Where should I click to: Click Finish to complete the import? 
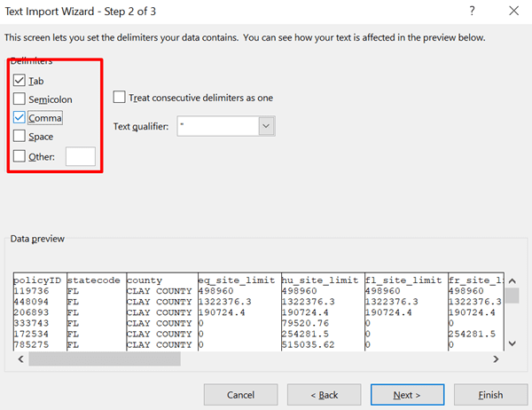coord(490,394)
